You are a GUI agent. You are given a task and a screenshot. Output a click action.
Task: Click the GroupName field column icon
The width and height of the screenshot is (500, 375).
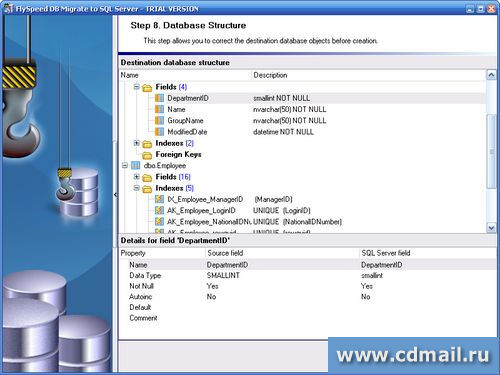(159, 121)
